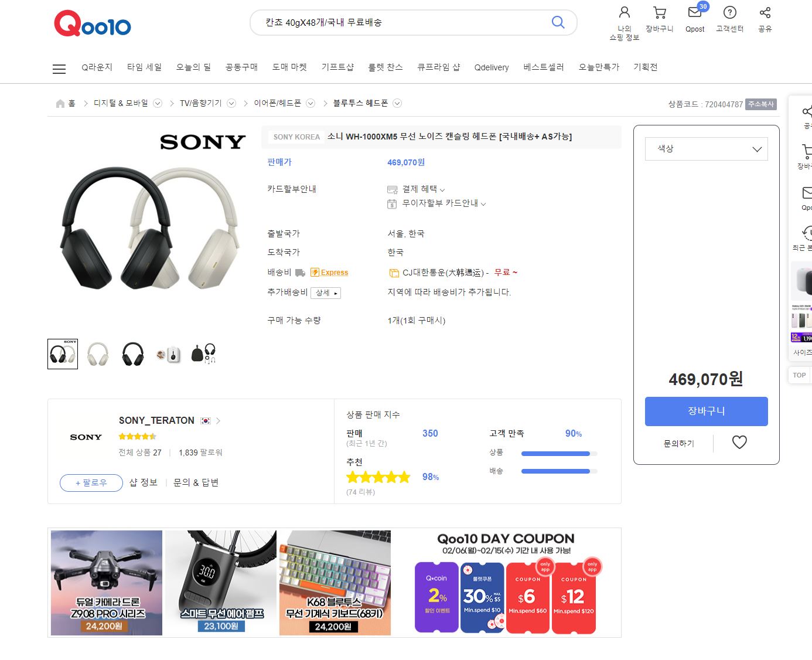Click sidebar cart icon
This screenshot has width=812, height=660.
pyautogui.click(x=807, y=151)
